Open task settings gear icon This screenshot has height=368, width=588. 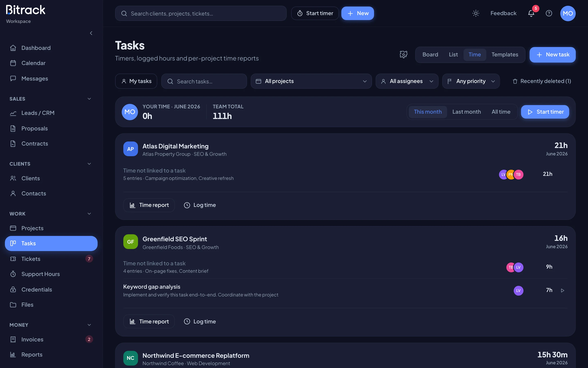click(x=403, y=55)
